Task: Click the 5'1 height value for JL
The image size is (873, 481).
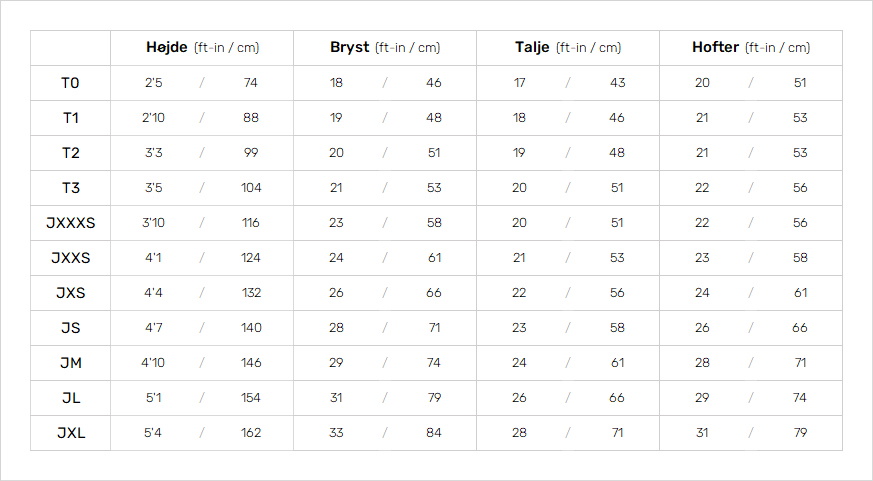Action: point(153,397)
